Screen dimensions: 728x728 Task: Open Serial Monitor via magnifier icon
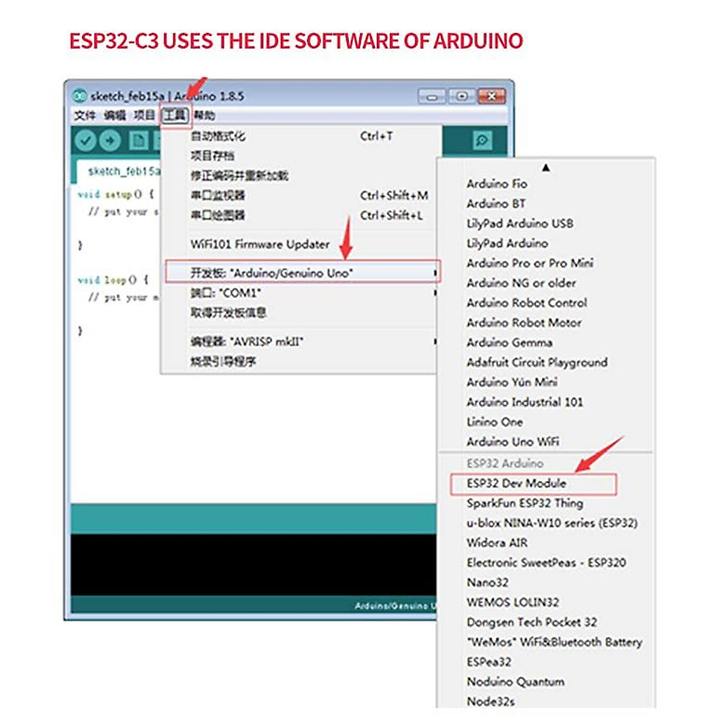click(482, 141)
